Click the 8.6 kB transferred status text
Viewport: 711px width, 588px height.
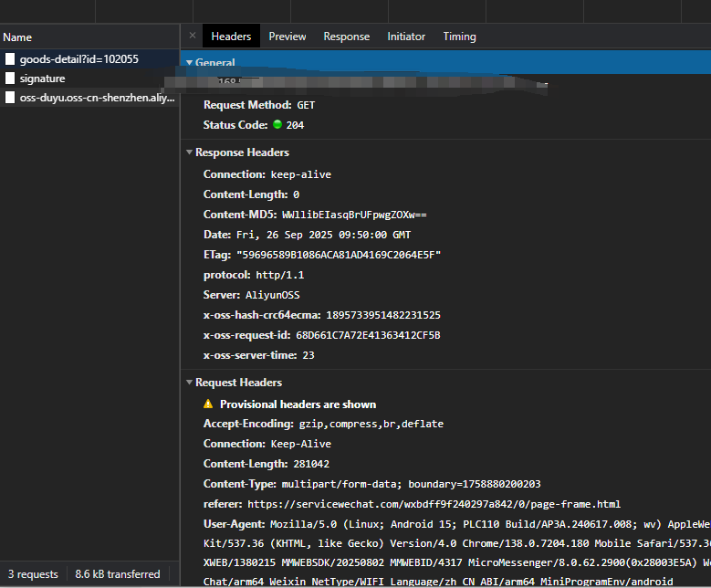tap(118, 574)
